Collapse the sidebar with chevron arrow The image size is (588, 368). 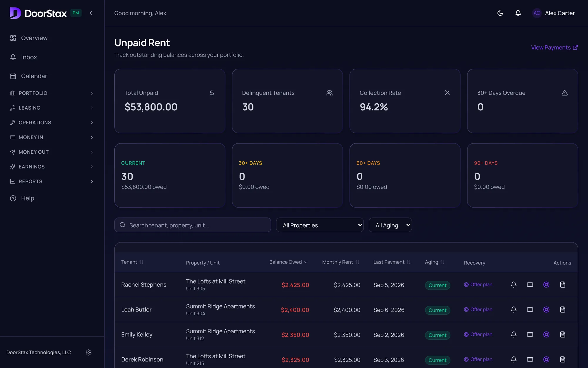[x=91, y=13]
